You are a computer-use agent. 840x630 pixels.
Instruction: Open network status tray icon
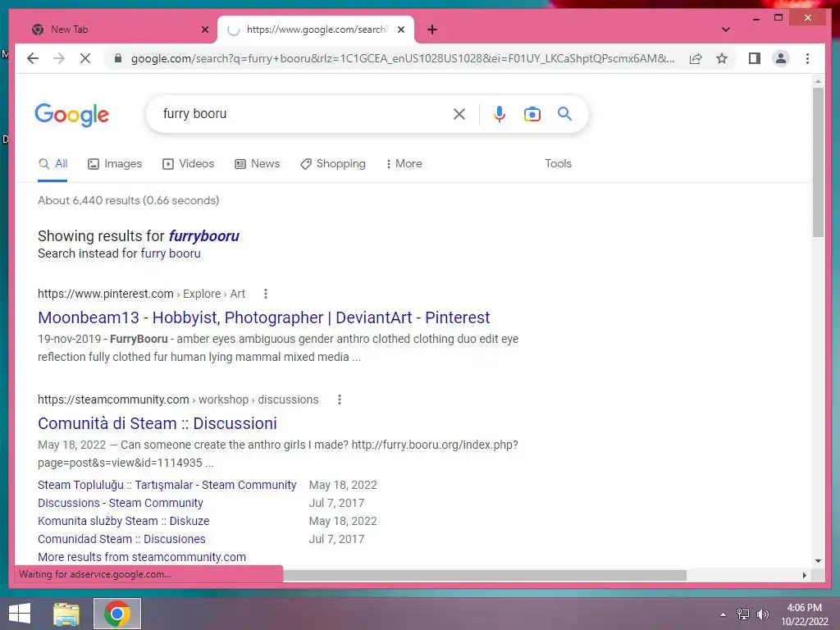(743, 614)
